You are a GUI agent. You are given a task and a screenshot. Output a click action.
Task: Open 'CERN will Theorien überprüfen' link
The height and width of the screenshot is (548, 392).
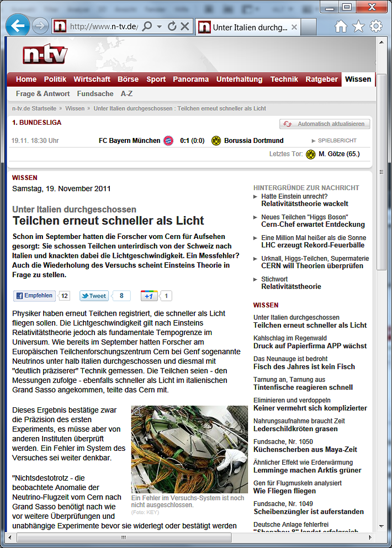[312, 265]
